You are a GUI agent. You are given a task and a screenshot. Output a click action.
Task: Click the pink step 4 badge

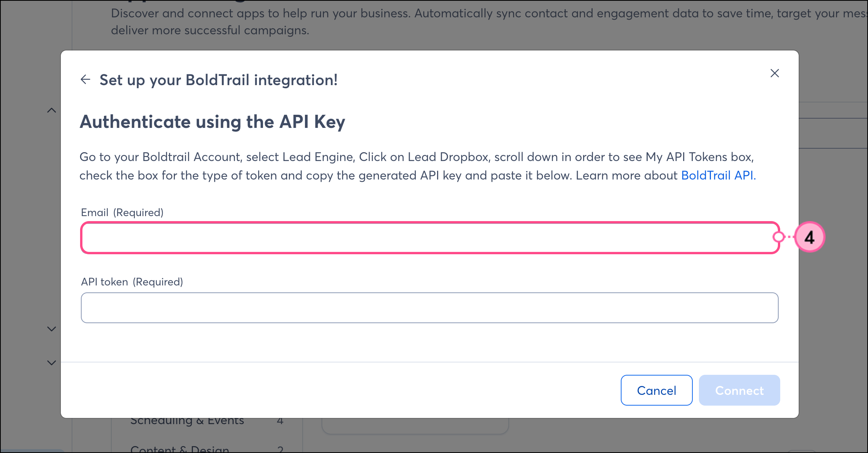(x=809, y=237)
